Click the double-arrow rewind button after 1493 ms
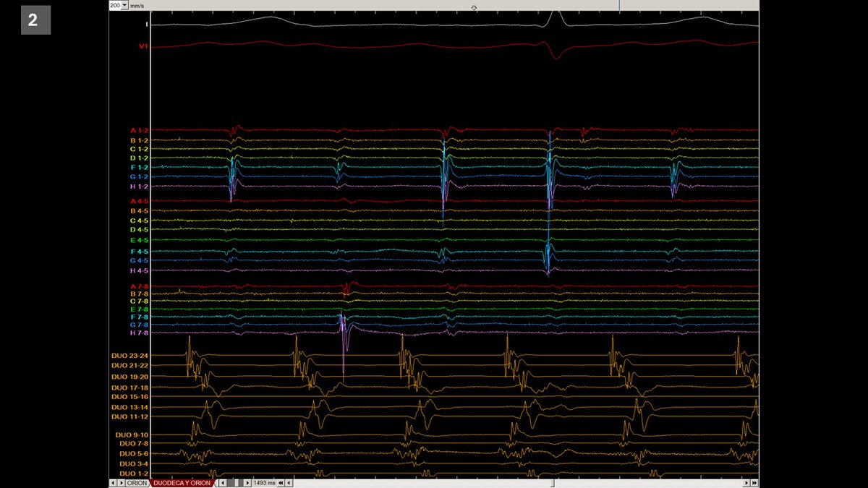 tap(281, 483)
